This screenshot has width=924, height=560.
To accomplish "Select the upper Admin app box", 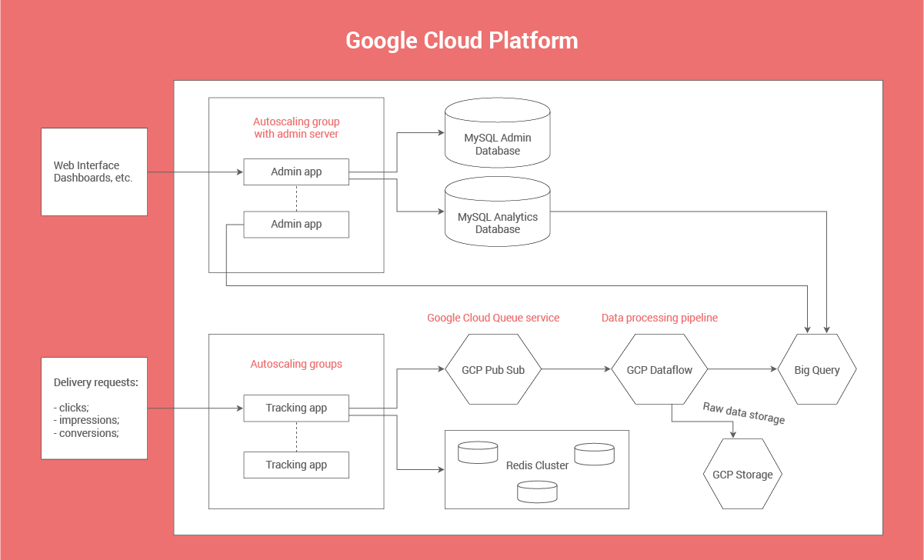I will 296,172.
